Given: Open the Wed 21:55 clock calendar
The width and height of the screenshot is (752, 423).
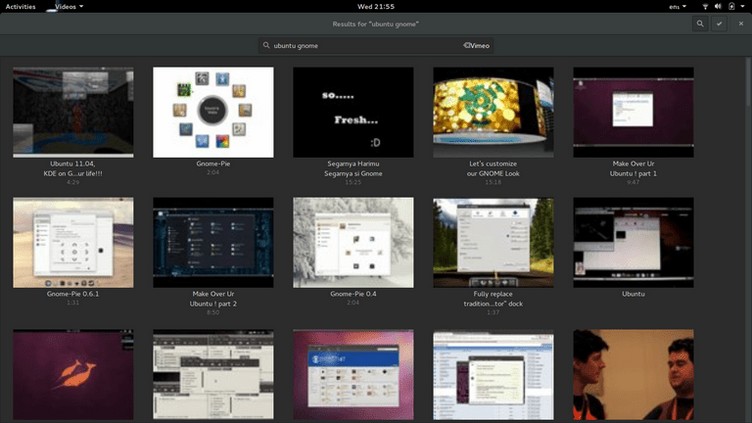Looking at the screenshot, I should [x=376, y=6].
